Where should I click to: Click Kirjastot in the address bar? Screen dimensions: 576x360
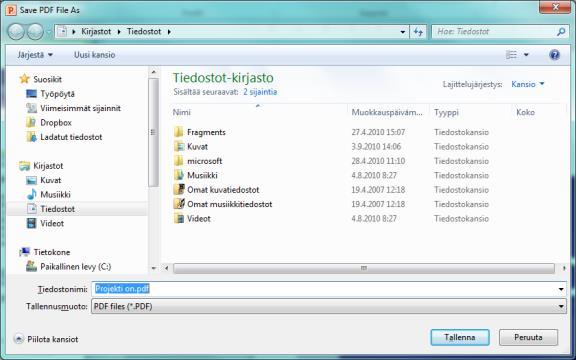coord(96,32)
